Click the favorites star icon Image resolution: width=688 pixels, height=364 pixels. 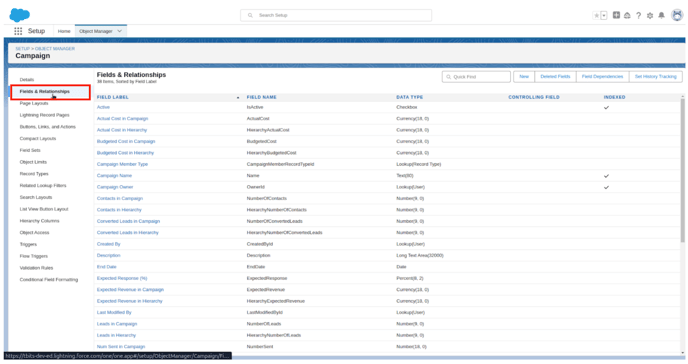pos(596,15)
